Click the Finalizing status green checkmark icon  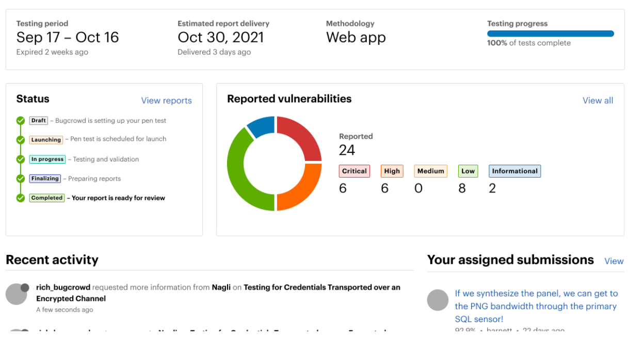(x=21, y=179)
